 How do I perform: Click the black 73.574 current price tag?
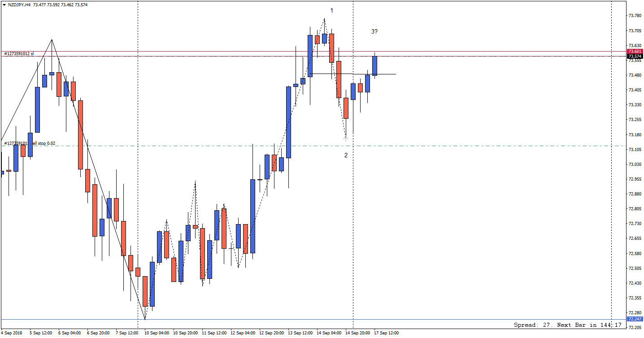click(635, 56)
